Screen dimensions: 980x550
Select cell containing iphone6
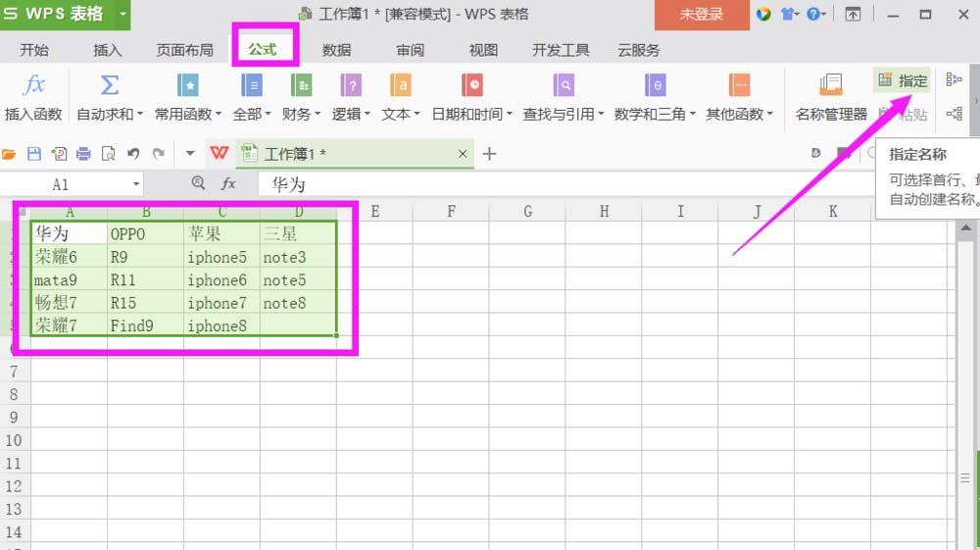pos(221,280)
